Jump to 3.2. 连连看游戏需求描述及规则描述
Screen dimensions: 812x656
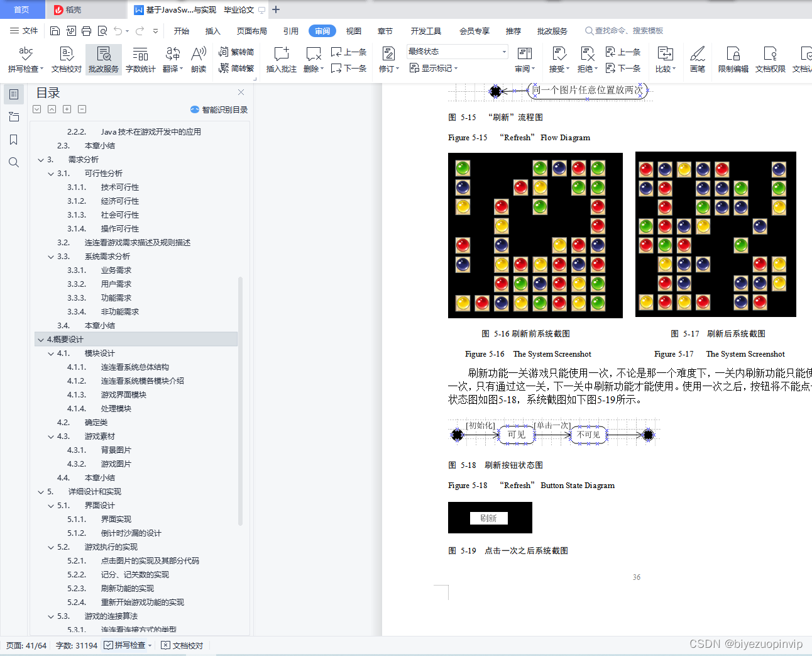(x=124, y=243)
